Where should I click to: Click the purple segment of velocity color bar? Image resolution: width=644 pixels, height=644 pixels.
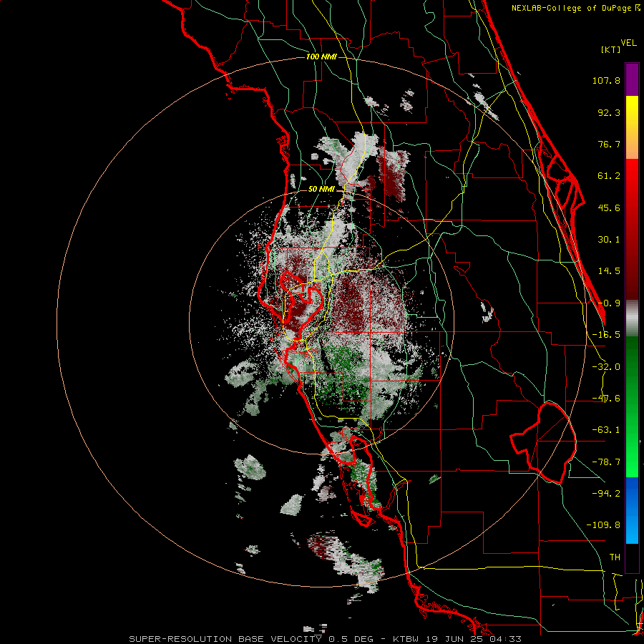pyautogui.click(x=632, y=79)
